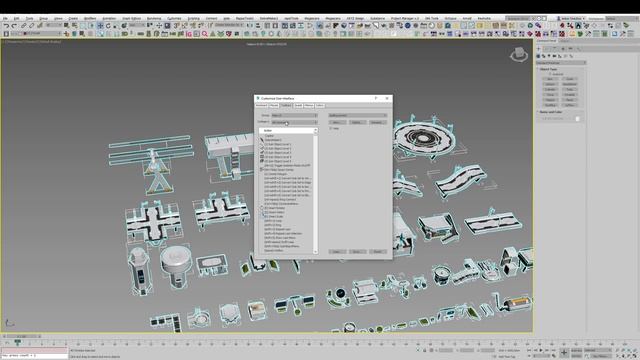Toggle the Snaps Toggle button
Viewport: 640px width, 360px height.
pyautogui.click(x=176, y=26)
